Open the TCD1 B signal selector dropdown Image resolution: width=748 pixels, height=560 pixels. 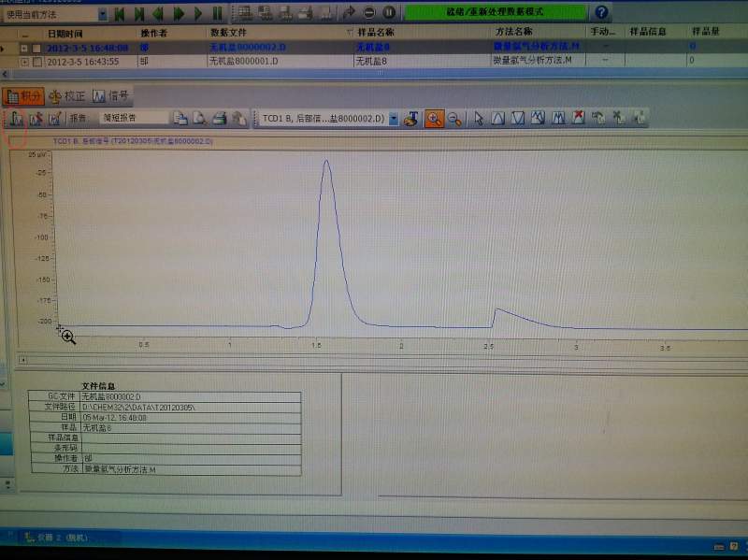[x=394, y=119]
